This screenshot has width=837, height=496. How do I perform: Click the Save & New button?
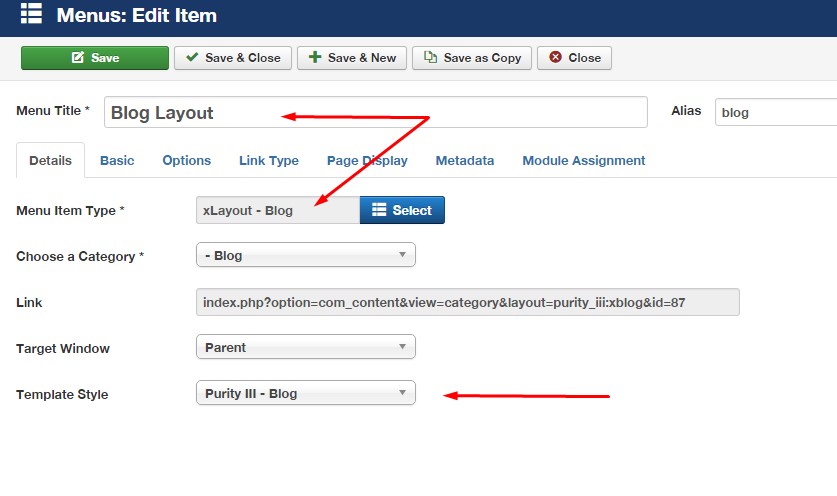click(352, 58)
